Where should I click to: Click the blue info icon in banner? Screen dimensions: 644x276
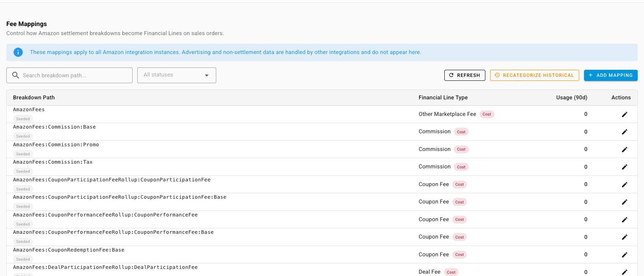coord(18,52)
